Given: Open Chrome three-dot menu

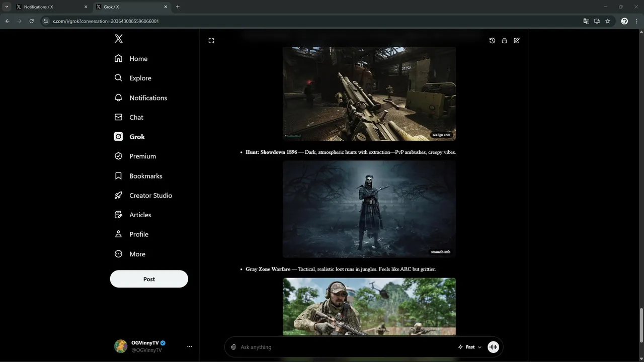Looking at the screenshot, I should (636, 21).
